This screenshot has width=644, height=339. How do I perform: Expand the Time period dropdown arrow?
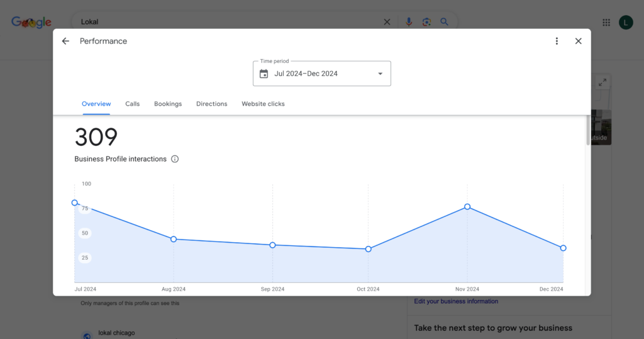pos(380,74)
